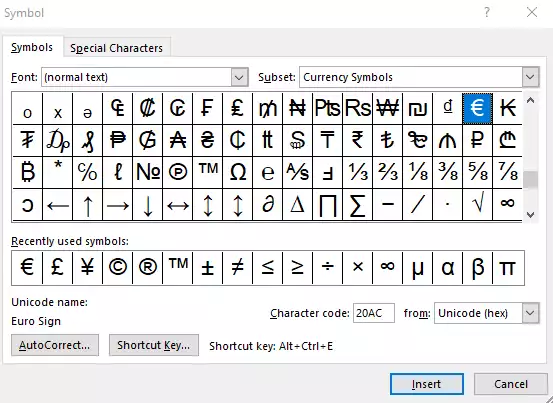553x403 pixels.
Task: Select the one-third fraction ⅓ symbol
Action: coord(357,173)
